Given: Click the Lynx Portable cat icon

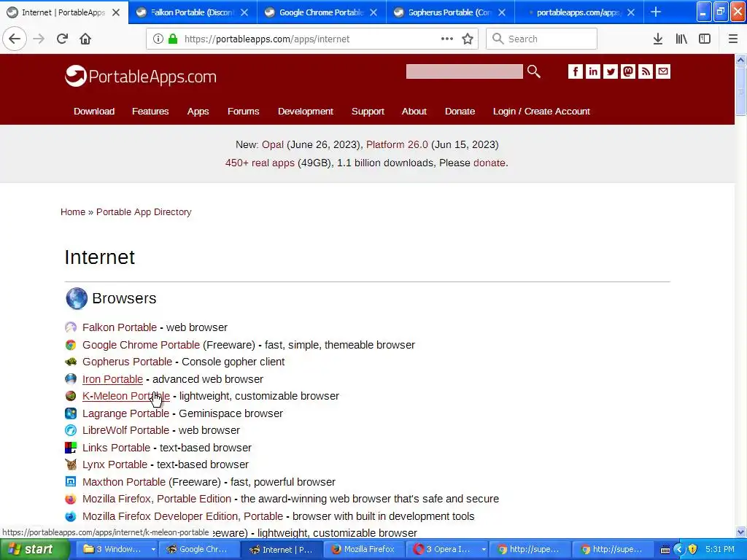Looking at the screenshot, I should (x=71, y=464).
